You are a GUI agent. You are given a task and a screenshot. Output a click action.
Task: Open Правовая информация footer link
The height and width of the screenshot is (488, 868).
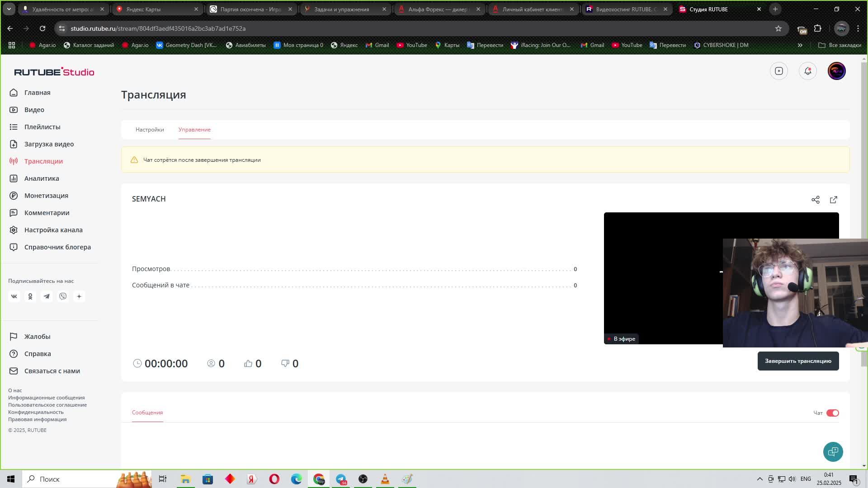tap(37, 419)
